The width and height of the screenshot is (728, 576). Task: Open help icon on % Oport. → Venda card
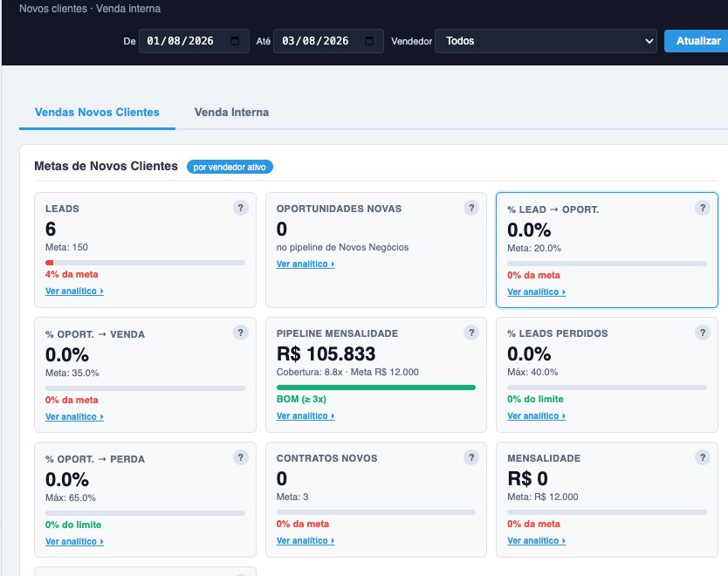(241, 333)
